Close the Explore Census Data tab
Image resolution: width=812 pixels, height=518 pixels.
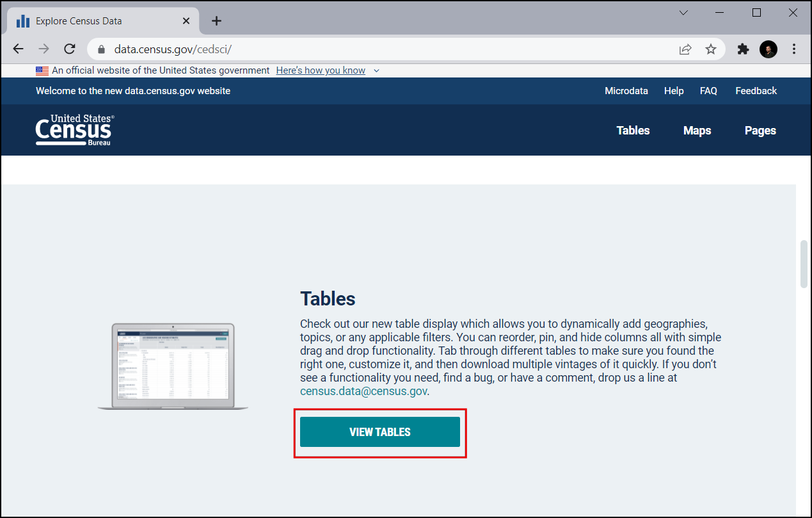coord(186,20)
